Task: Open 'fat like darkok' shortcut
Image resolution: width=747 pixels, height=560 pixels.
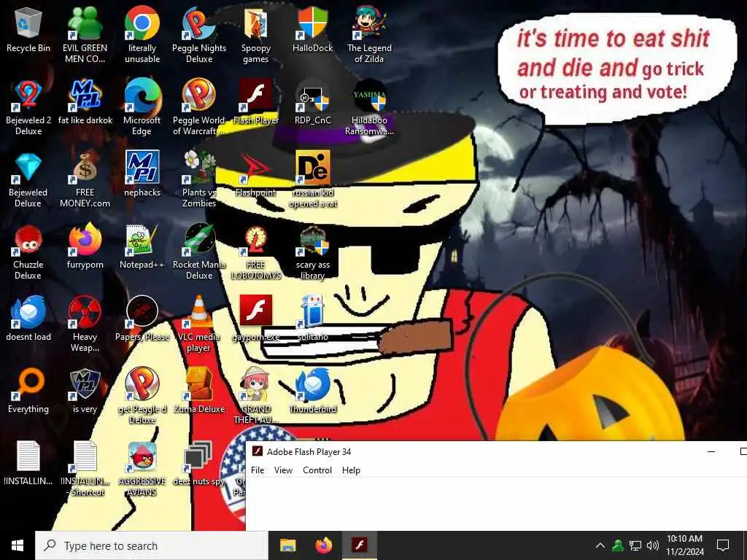Action: point(85,101)
